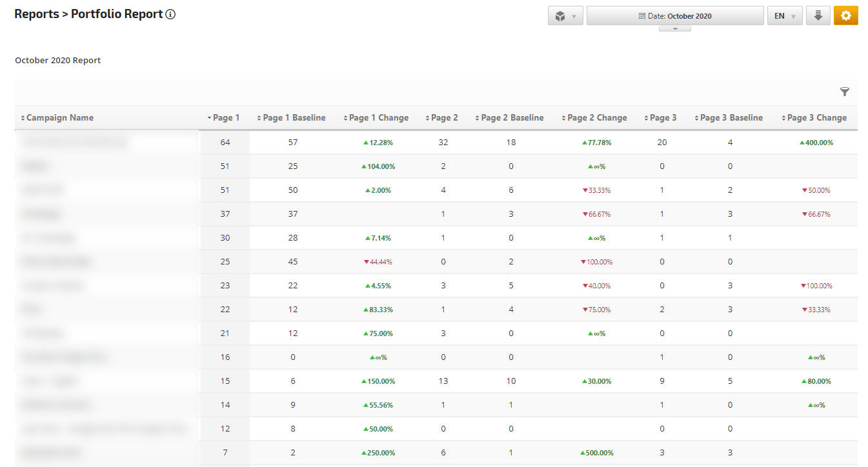Click the first campaign name in table

74,143
